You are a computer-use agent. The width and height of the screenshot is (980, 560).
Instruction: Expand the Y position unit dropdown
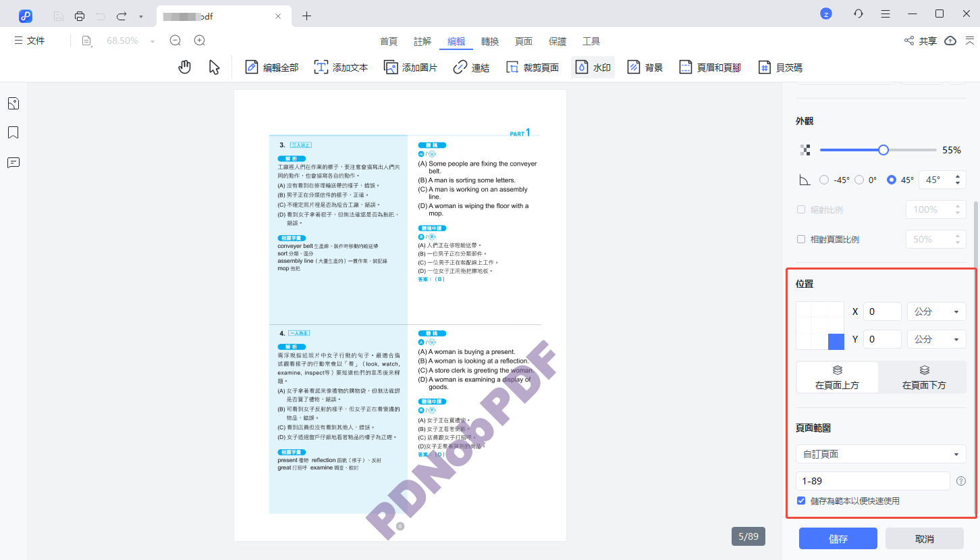click(x=936, y=339)
